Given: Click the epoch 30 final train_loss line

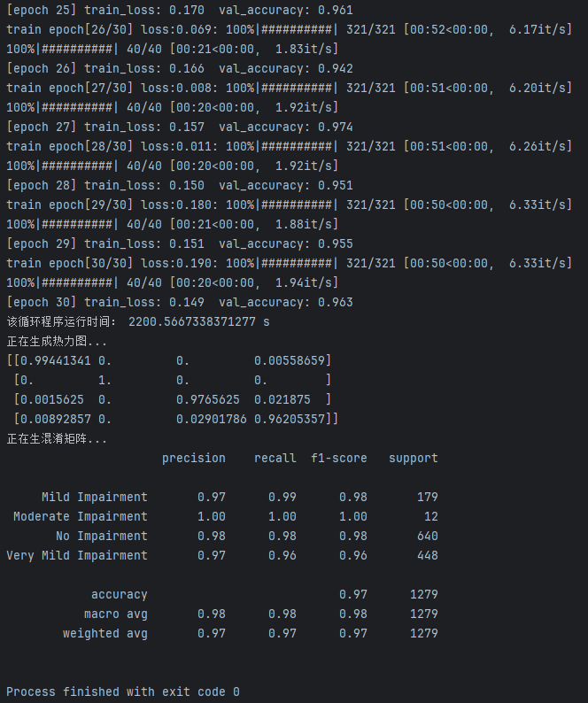Looking at the screenshot, I should point(179,302).
